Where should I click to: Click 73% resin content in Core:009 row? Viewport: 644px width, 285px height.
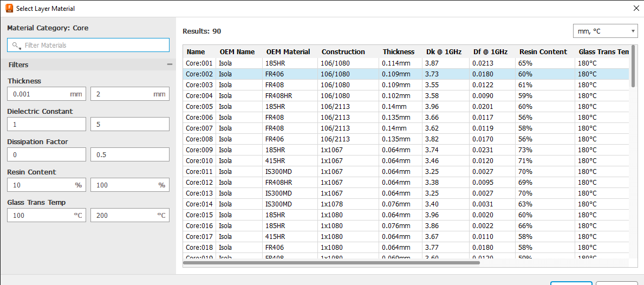[x=525, y=150]
